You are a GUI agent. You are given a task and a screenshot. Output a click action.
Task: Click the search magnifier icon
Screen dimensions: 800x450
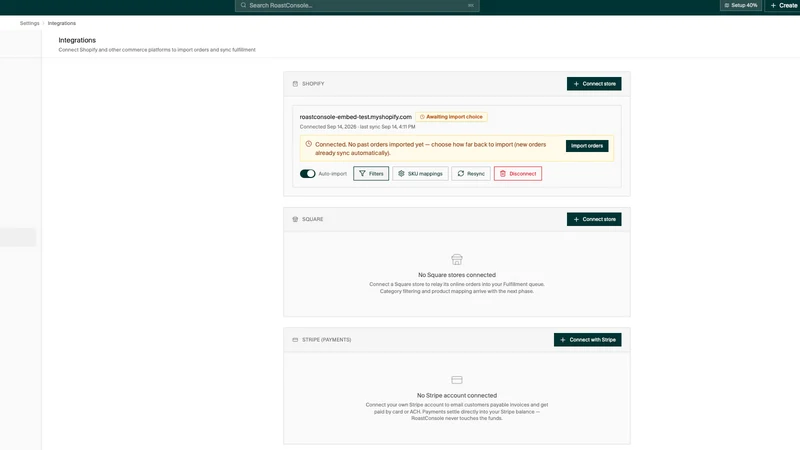point(243,5)
